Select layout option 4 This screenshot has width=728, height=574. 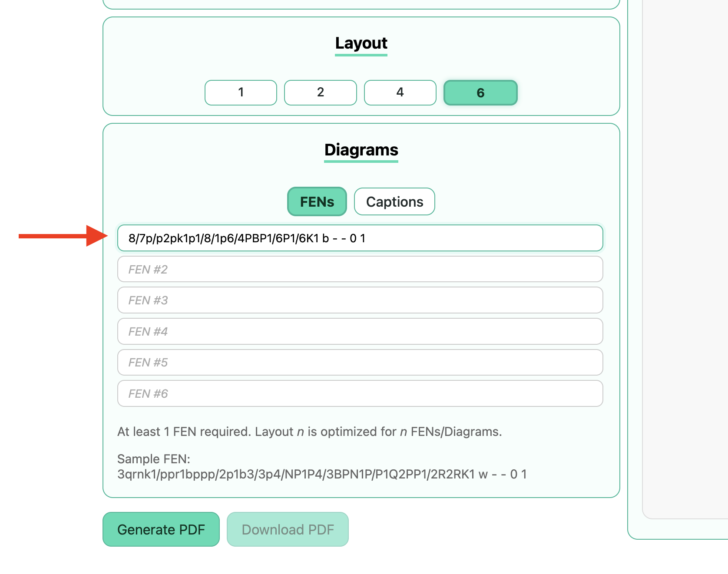point(400,92)
